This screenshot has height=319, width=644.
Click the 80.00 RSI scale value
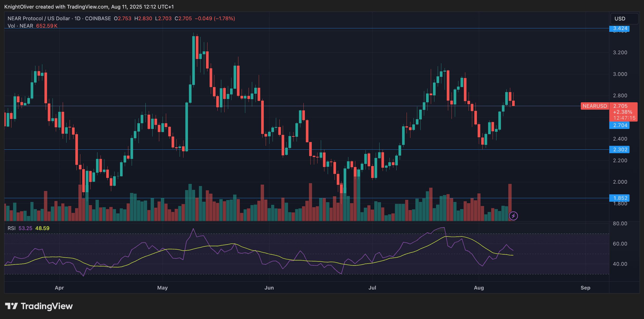620,223
